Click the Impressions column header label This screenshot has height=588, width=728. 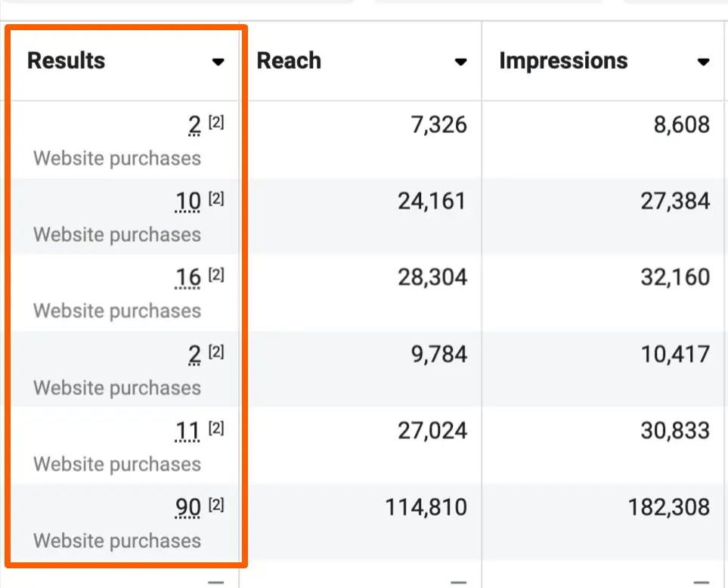(x=563, y=61)
